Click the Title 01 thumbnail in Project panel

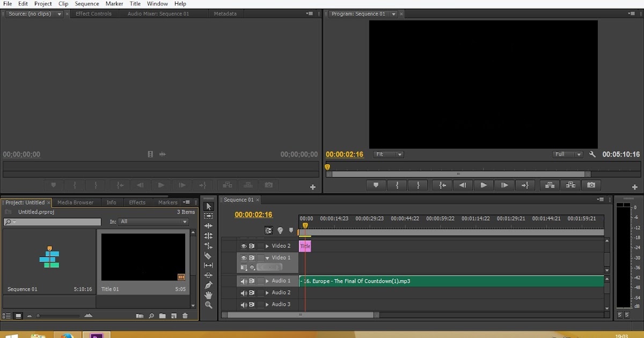pyautogui.click(x=143, y=257)
